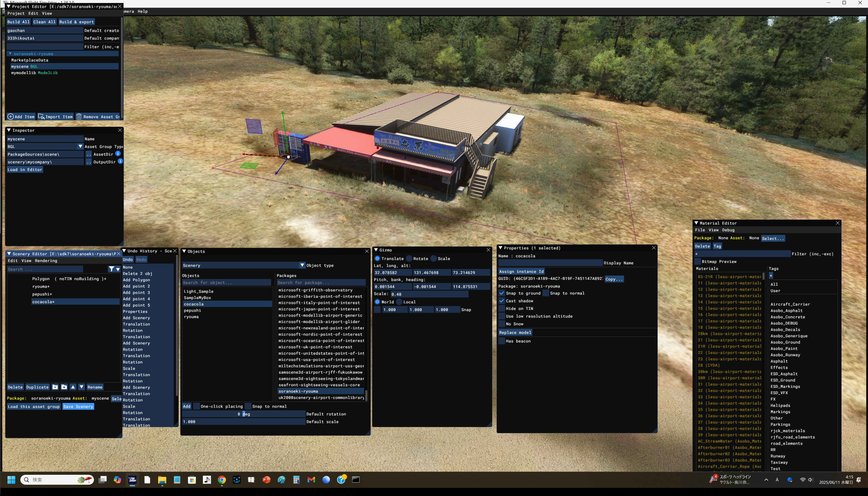Select the Rotate gizmo mode

409,259
